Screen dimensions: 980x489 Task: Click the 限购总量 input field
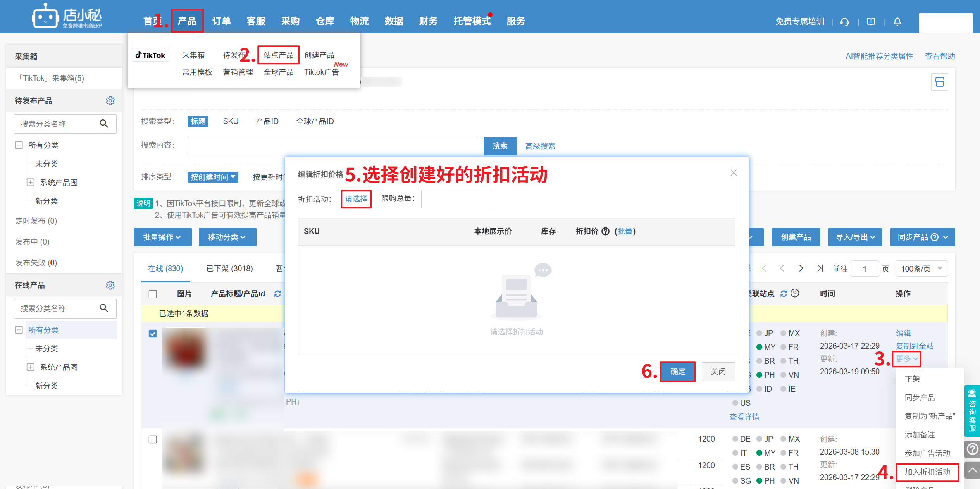456,199
